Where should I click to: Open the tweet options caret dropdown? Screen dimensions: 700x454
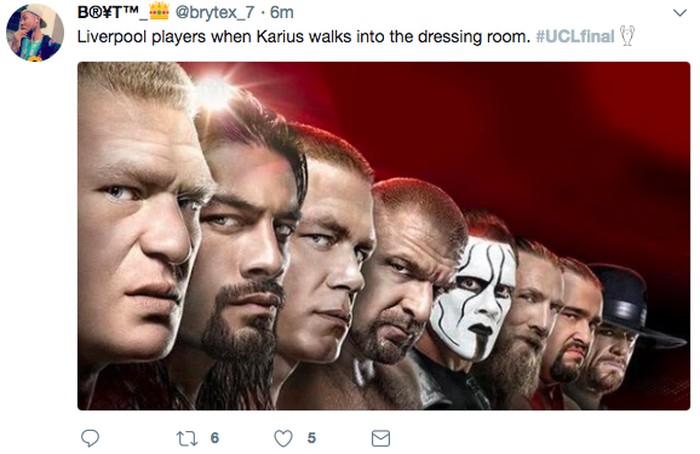[x=682, y=12]
